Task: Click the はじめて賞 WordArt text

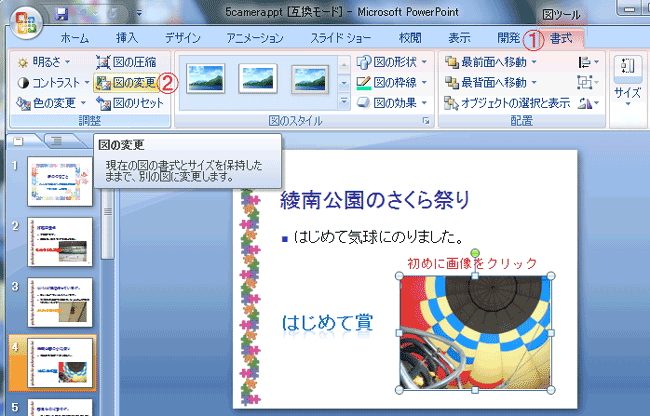Action: [327, 323]
